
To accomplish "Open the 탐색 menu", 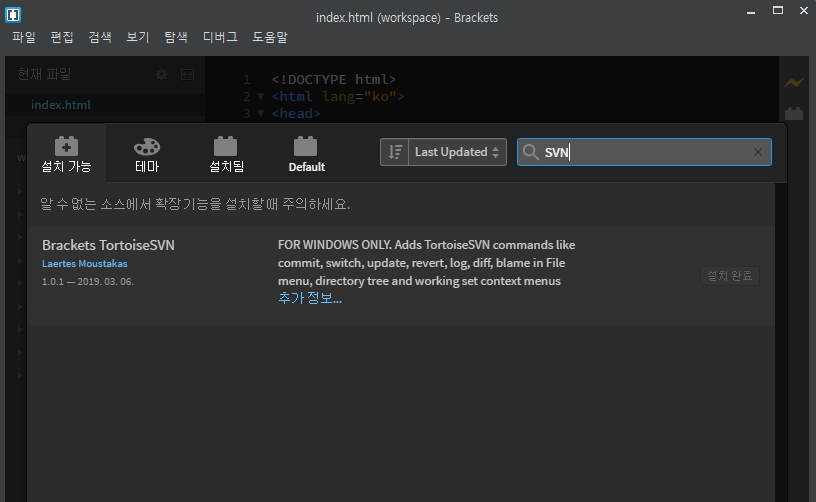I will (176, 37).
